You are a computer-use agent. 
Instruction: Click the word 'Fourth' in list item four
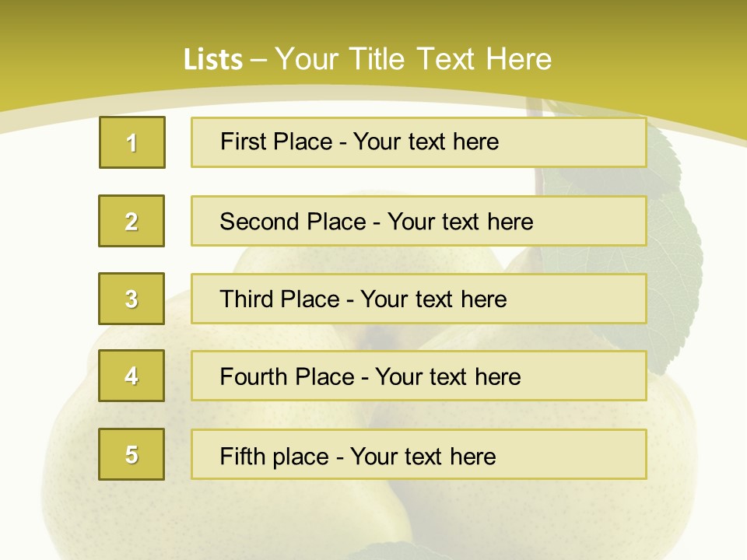(x=253, y=376)
